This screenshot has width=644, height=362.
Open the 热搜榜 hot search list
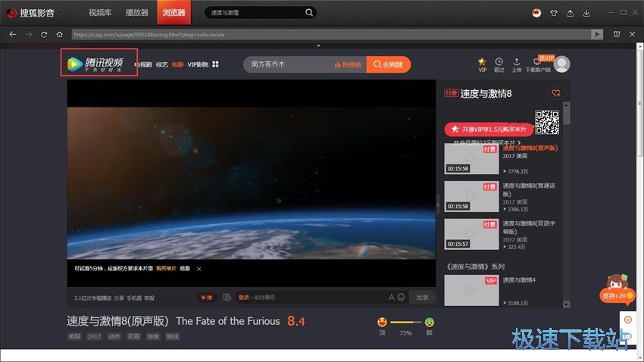click(348, 64)
